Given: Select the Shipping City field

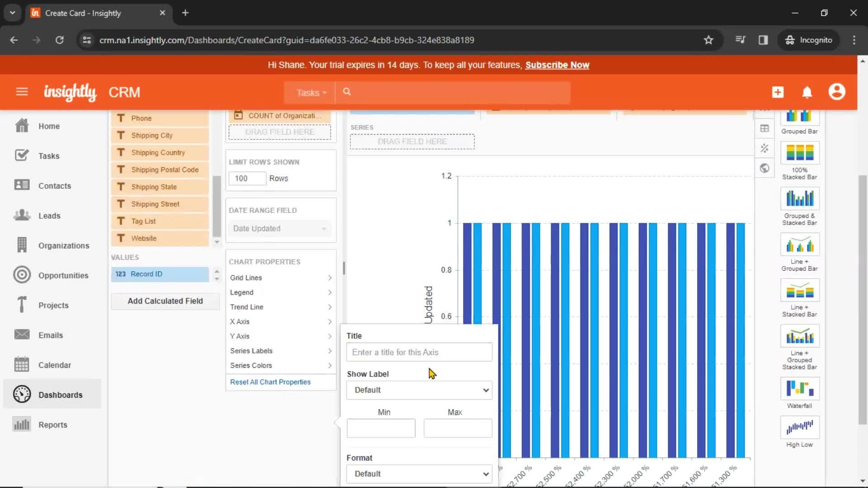Looking at the screenshot, I should [x=160, y=136].
